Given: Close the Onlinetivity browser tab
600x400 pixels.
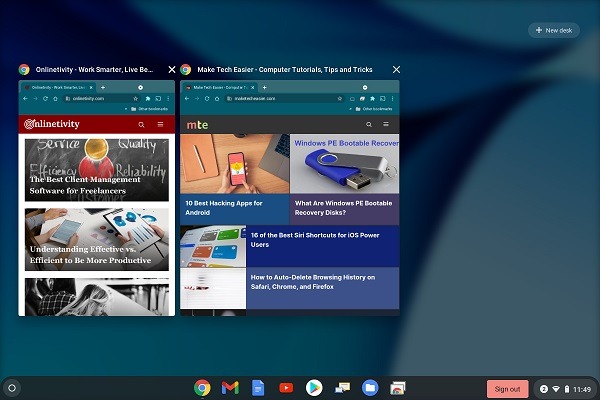Looking at the screenshot, I should click(x=91, y=88).
